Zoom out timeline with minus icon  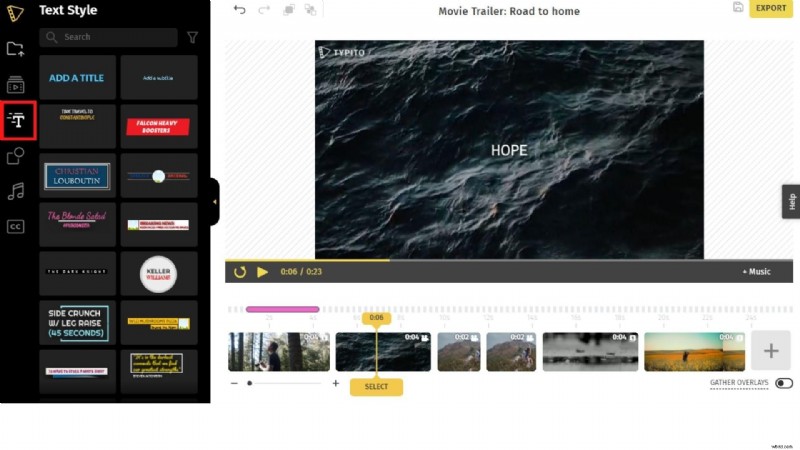pyautogui.click(x=234, y=383)
